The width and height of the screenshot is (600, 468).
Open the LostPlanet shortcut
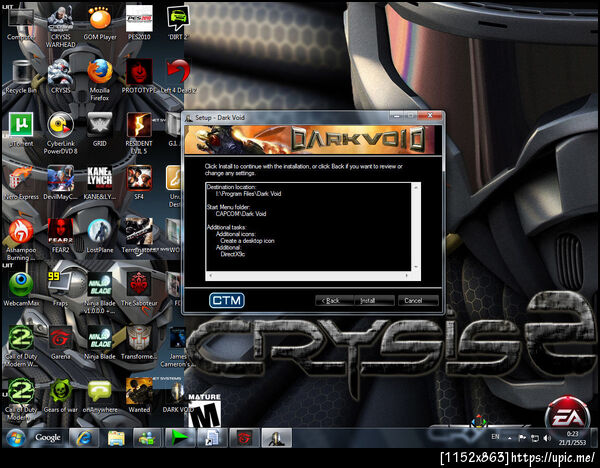pos(99,236)
